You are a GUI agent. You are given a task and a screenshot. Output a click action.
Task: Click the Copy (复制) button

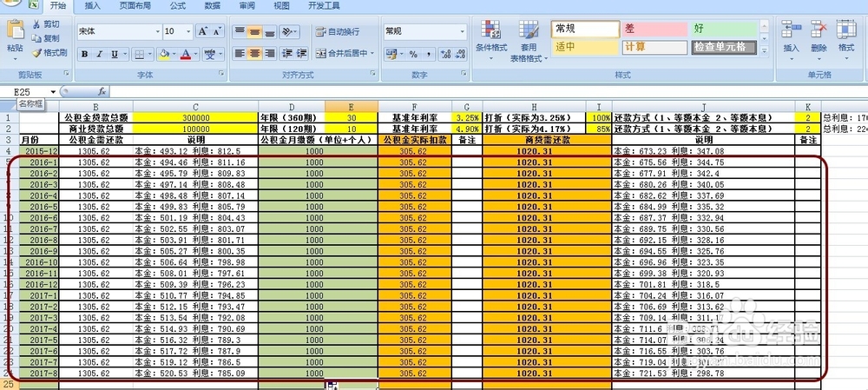45,38
